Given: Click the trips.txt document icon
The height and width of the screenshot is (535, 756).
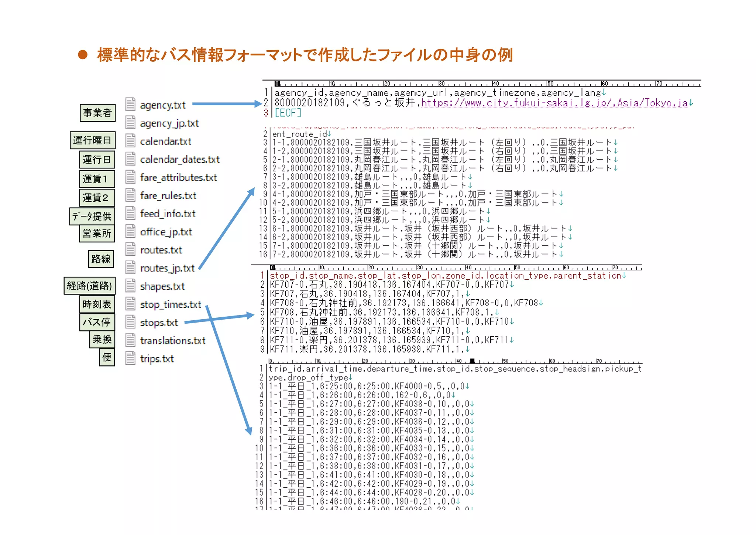Looking at the screenshot, I should tap(130, 358).
